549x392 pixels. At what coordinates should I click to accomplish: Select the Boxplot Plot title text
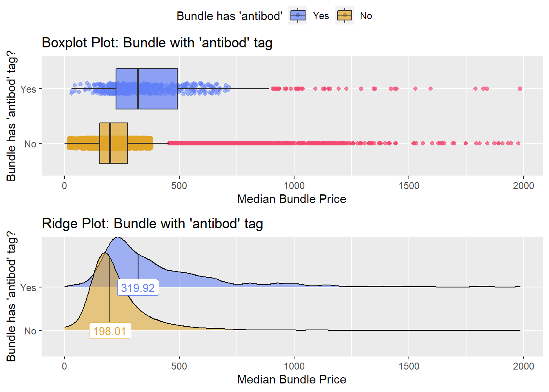157,42
